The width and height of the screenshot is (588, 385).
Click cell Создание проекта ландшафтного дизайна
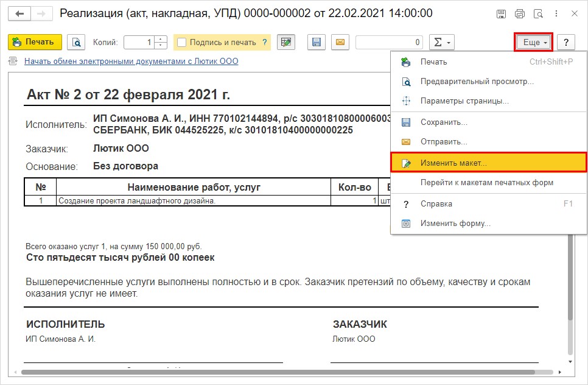[194, 201]
